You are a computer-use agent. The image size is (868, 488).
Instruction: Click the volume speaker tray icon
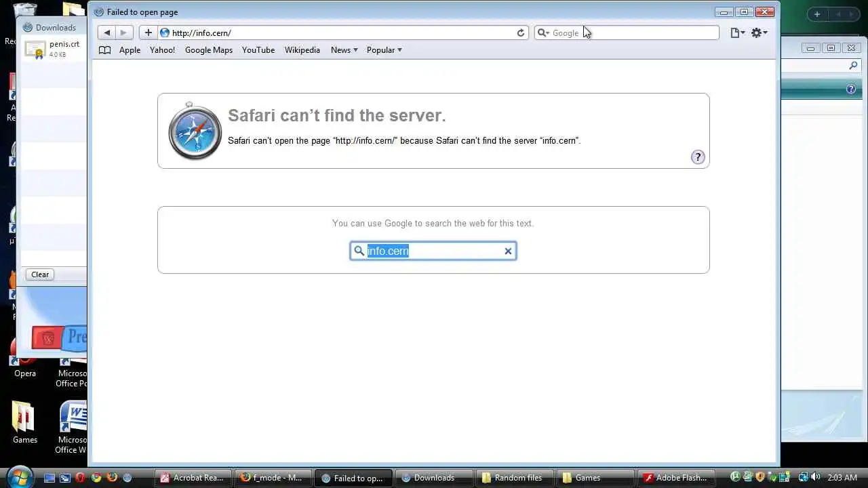[x=814, y=477]
